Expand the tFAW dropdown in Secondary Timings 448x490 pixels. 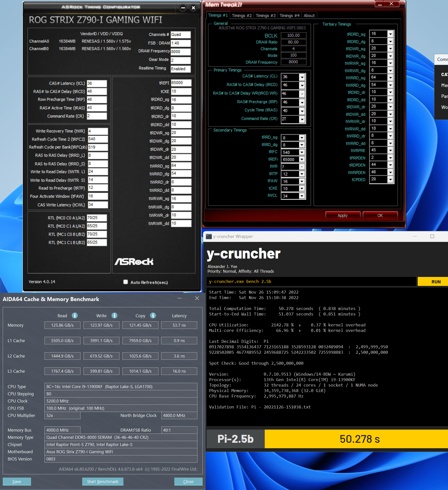click(x=302, y=181)
